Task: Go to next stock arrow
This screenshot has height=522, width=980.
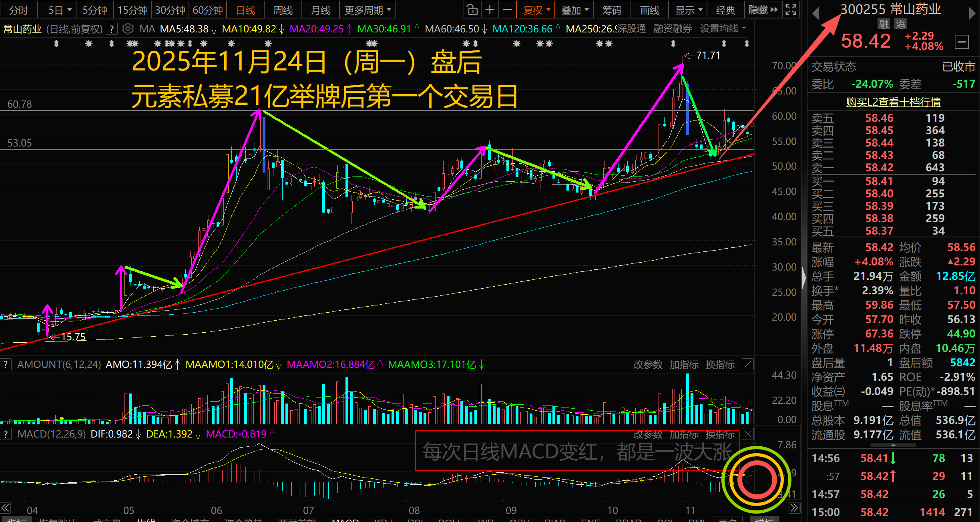Action: click(x=972, y=14)
